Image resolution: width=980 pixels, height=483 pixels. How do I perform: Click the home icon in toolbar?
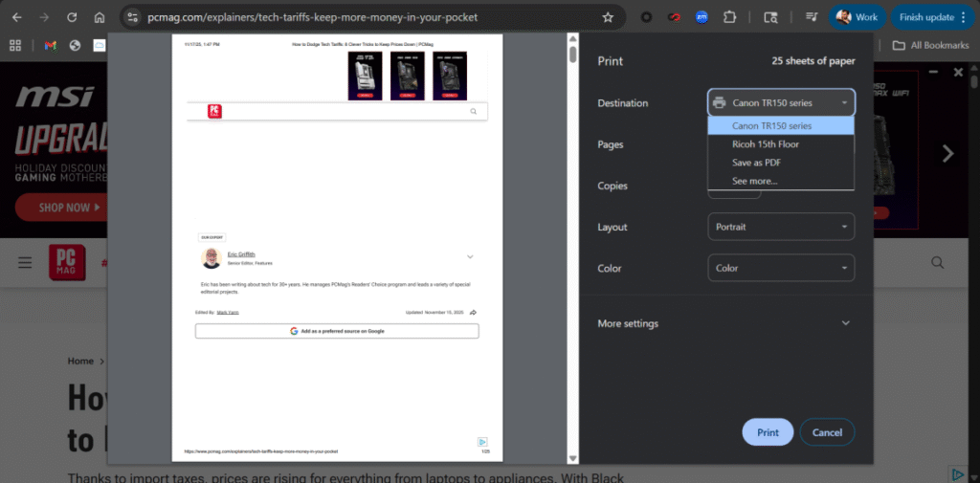click(x=100, y=17)
